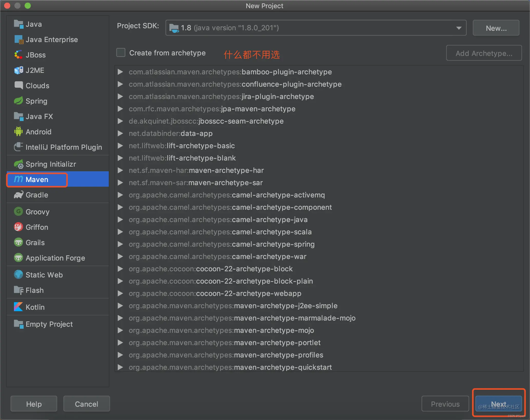The height and width of the screenshot is (420, 530).
Task: Expand camel-archetype-spring node
Action: [120, 244]
